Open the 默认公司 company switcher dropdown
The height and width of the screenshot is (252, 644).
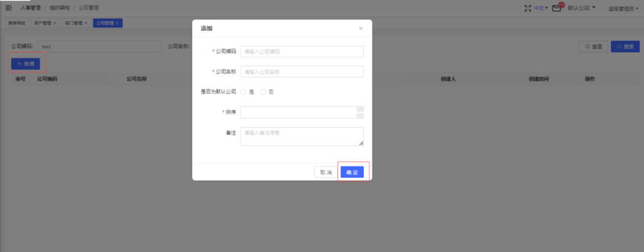click(582, 8)
